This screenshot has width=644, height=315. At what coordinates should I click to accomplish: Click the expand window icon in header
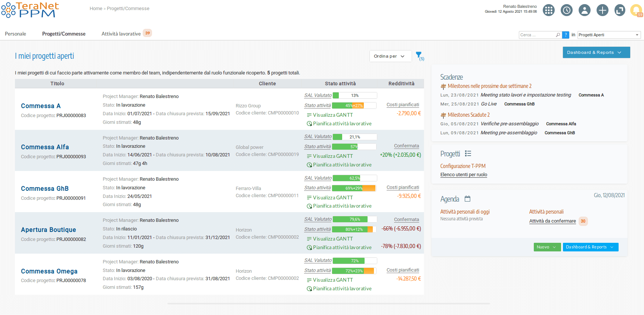click(x=620, y=10)
